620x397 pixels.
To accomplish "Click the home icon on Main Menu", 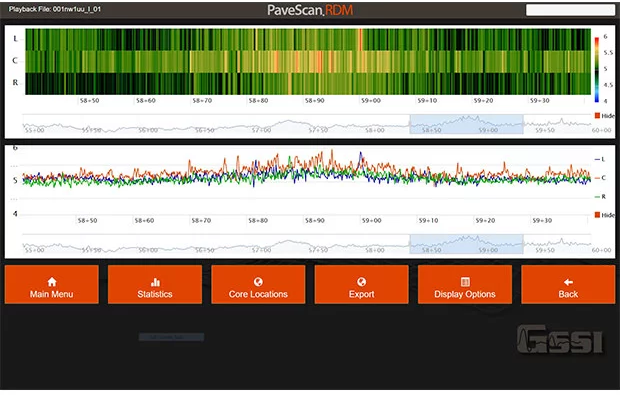I will tap(52, 282).
